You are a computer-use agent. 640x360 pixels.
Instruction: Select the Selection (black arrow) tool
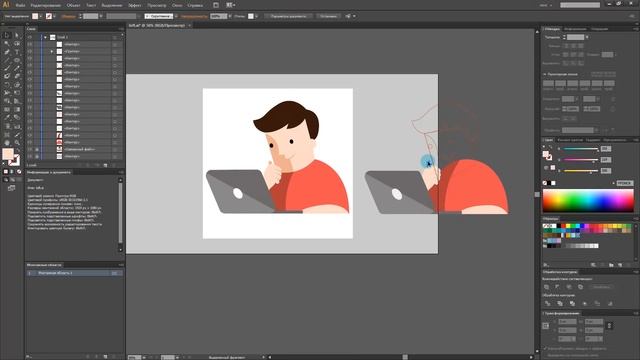tap(7, 36)
